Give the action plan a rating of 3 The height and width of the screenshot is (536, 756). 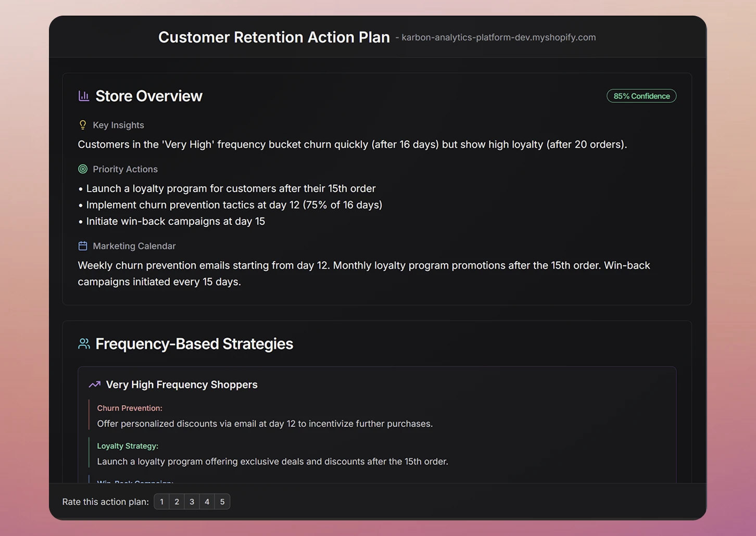coord(192,502)
